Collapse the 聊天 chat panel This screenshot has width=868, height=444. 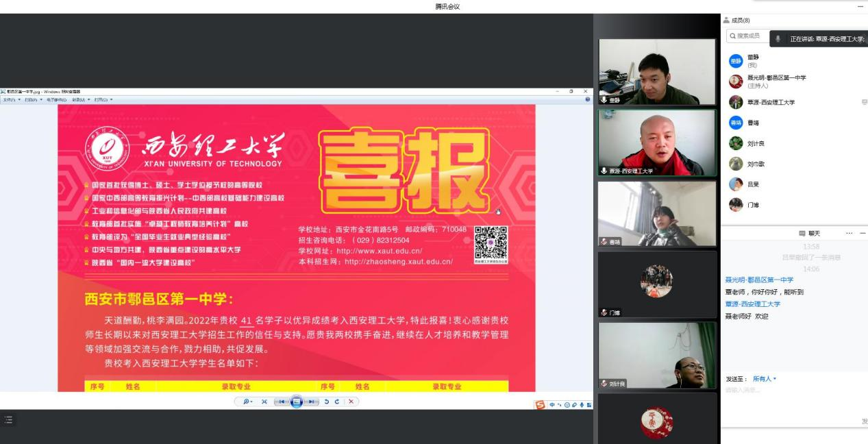pos(863,234)
